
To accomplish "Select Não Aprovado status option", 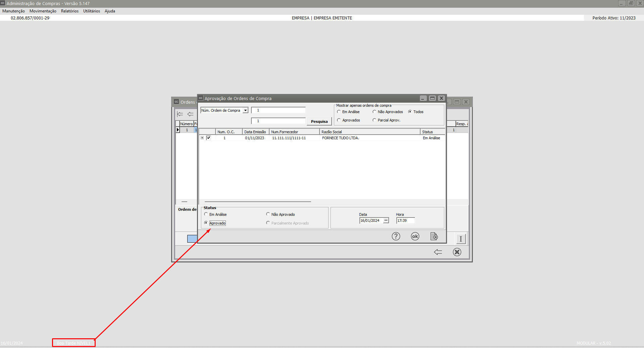I will click(x=268, y=214).
